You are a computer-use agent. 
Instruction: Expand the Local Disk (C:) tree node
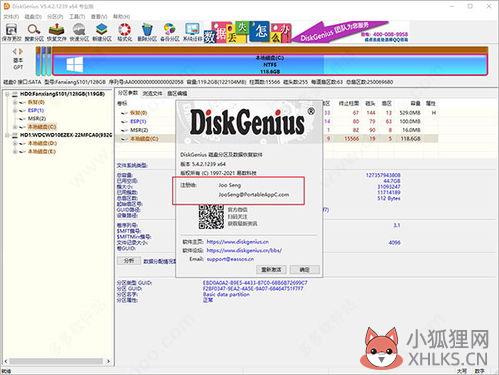(15, 127)
